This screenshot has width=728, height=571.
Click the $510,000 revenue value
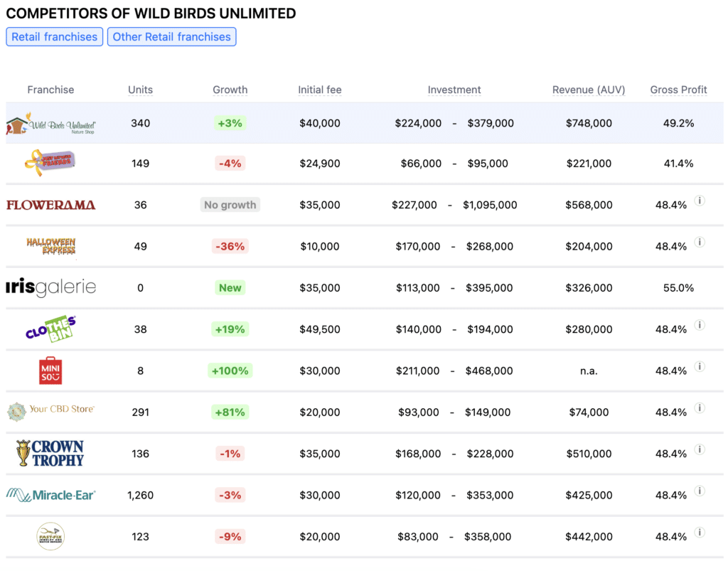589,454
